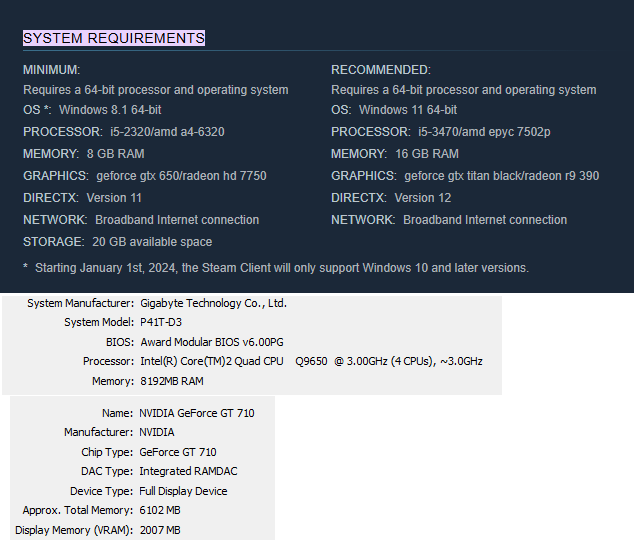634x550 pixels.
Task: Click the System Model: label
Action: (99, 322)
